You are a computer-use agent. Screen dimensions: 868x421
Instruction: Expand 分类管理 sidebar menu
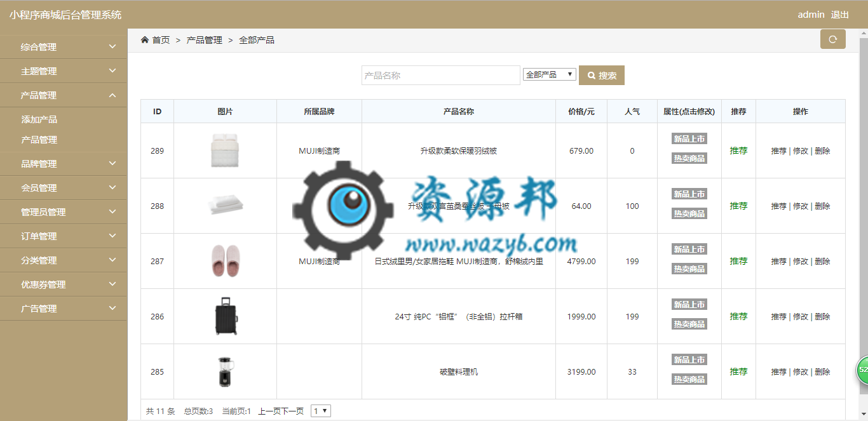point(64,260)
